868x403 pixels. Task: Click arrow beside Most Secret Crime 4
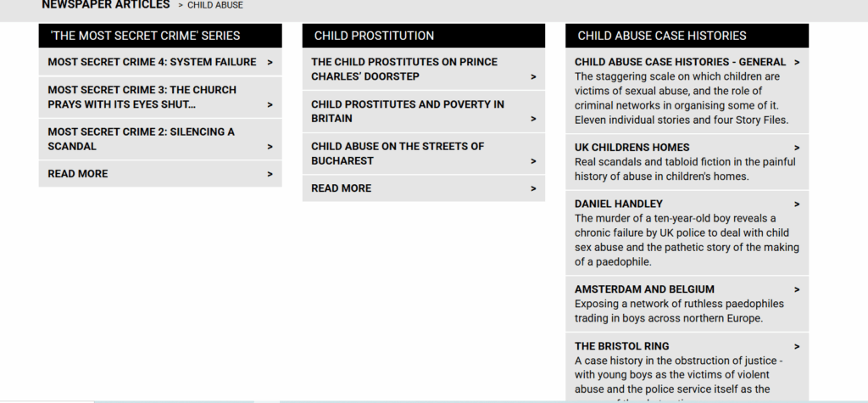(270, 62)
